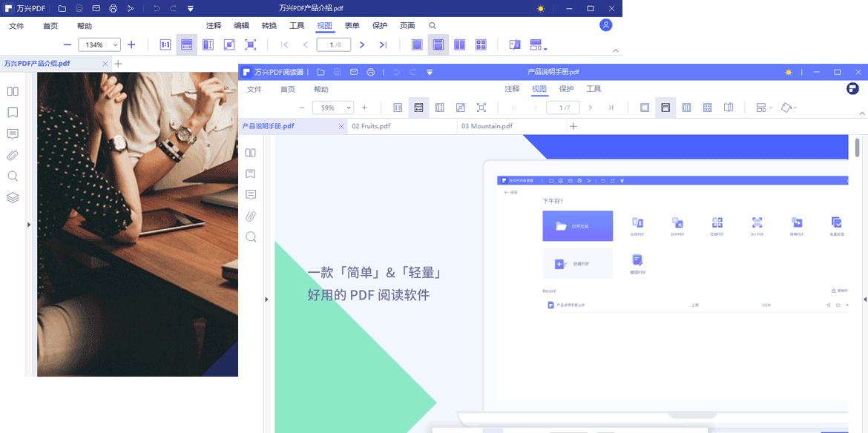868x433 pixels.
Task: Toggle continuous scroll view in 万兴PDF阅读器
Action: click(x=665, y=108)
